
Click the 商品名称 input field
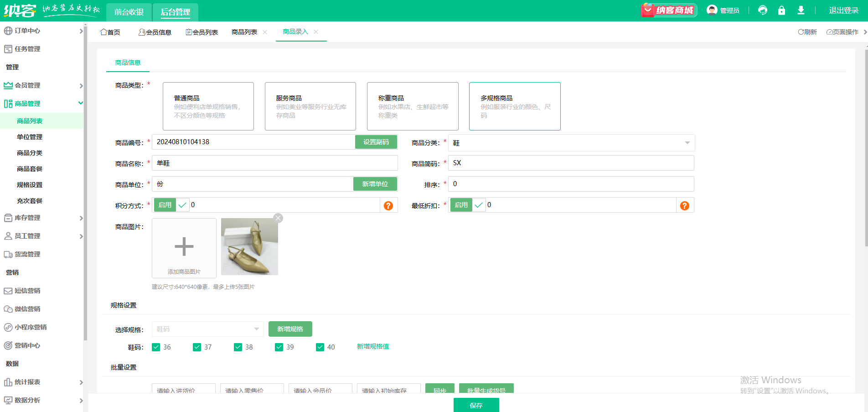tap(275, 163)
